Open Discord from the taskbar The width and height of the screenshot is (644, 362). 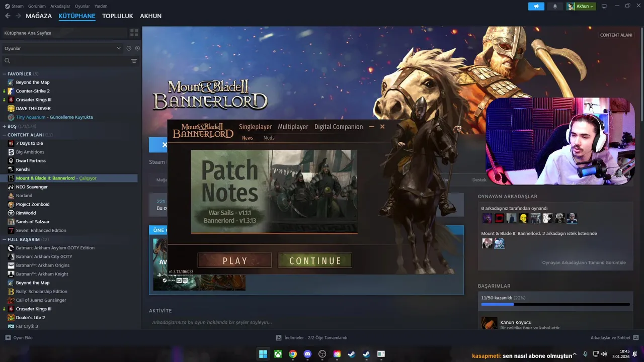pos(307,354)
